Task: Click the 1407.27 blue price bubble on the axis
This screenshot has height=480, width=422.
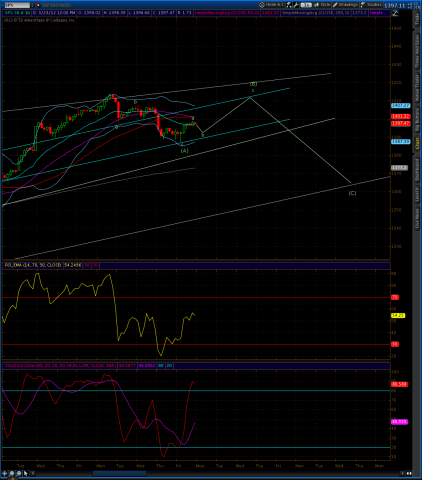Action: (401, 105)
